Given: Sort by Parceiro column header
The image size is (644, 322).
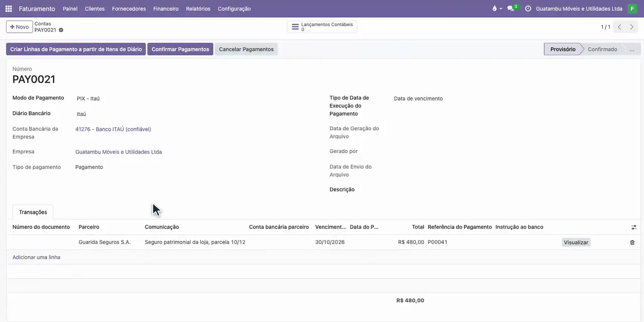Looking at the screenshot, I should click(x=89, y=227).
